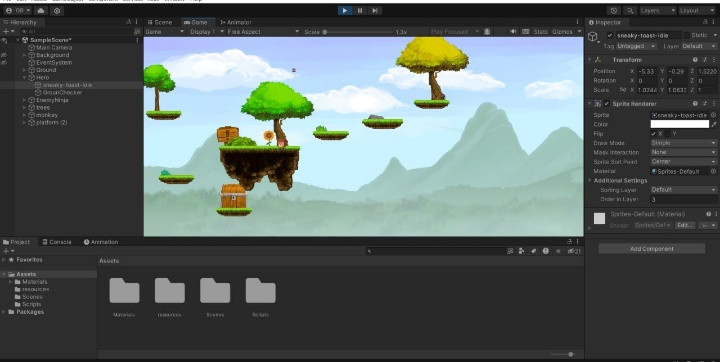Collapse the SampleScene tree node
Viewport: 720px width, 362px height.
coord(18,40)
